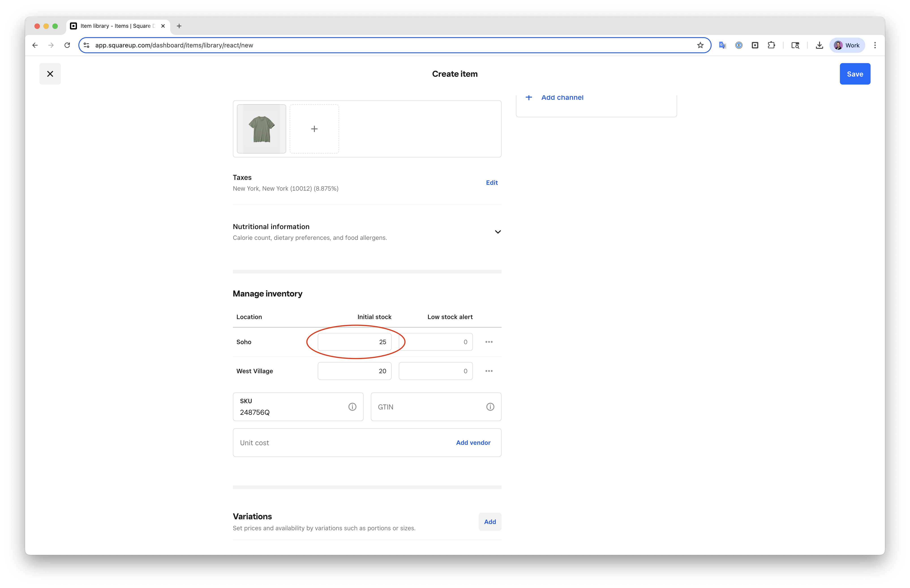The image size is (910, 588).
Task: Click the plus icon beside Add channel
Action: [529, 97]
